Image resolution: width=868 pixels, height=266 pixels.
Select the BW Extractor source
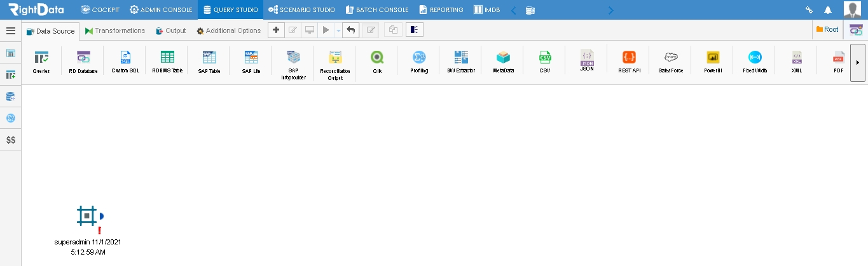[461, 62]
